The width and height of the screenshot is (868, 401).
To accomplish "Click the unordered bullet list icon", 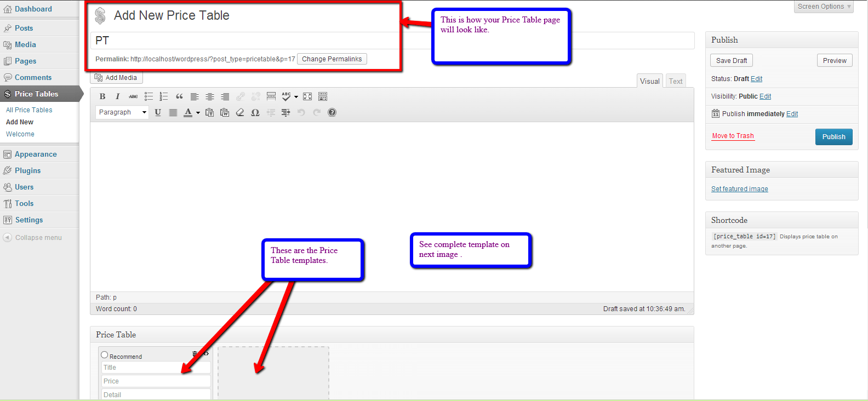I will 149,96.
